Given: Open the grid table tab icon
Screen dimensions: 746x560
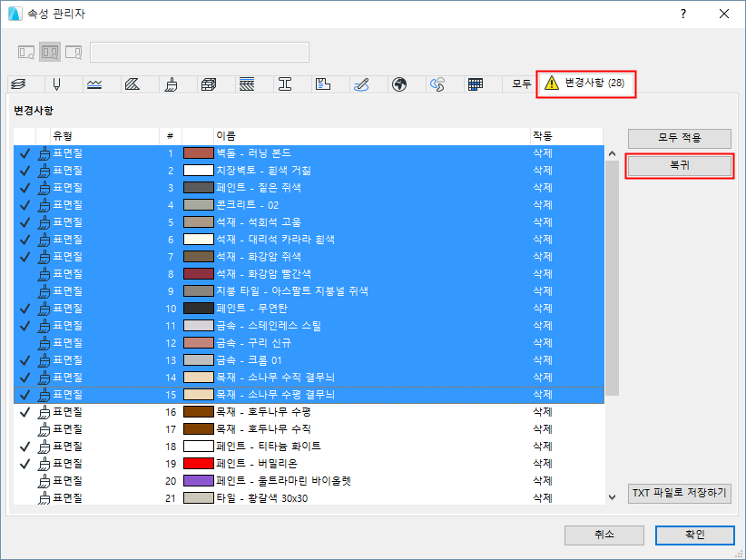Looking at the screenshot, I should pyautogui.click(x=476, y=84).
